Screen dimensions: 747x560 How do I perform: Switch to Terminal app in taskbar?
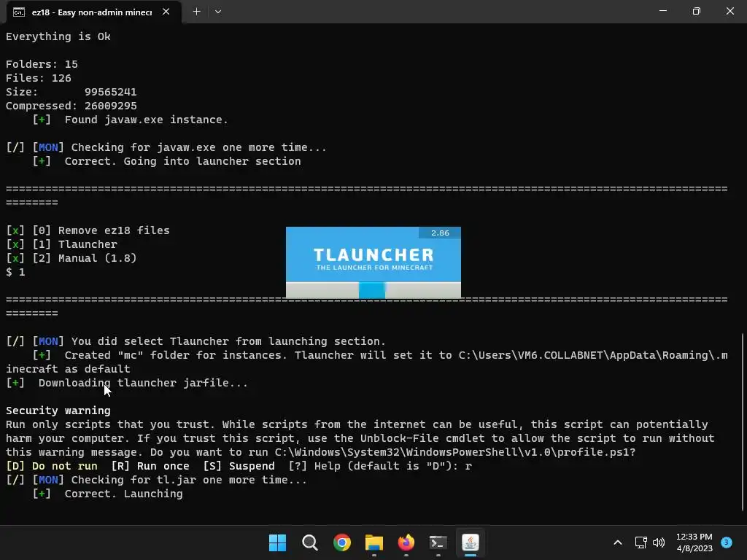[x=438, y=542]
